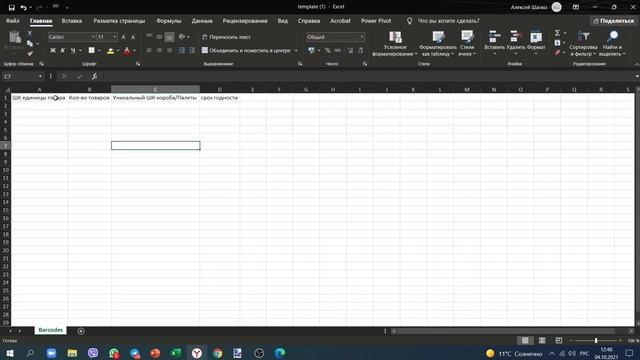Viewport: 640px width, 360px height.
Task: Apply red font color
Action: click(x=127, y=51)
